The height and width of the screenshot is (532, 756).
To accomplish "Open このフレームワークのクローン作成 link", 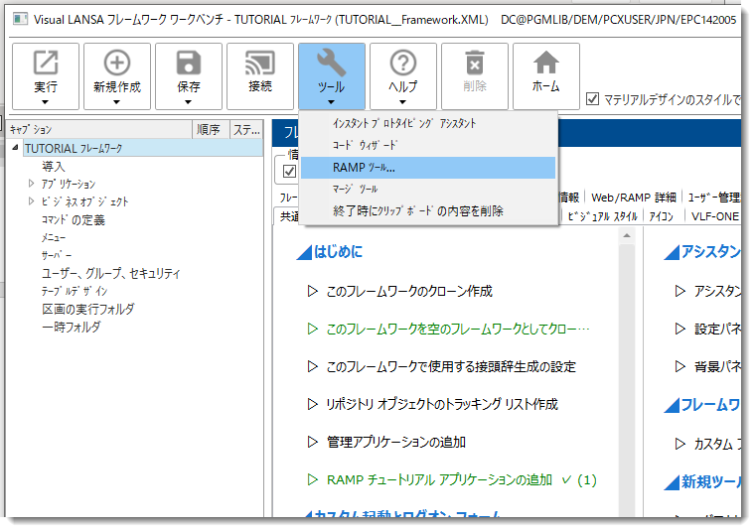I will tap(409, 291).
